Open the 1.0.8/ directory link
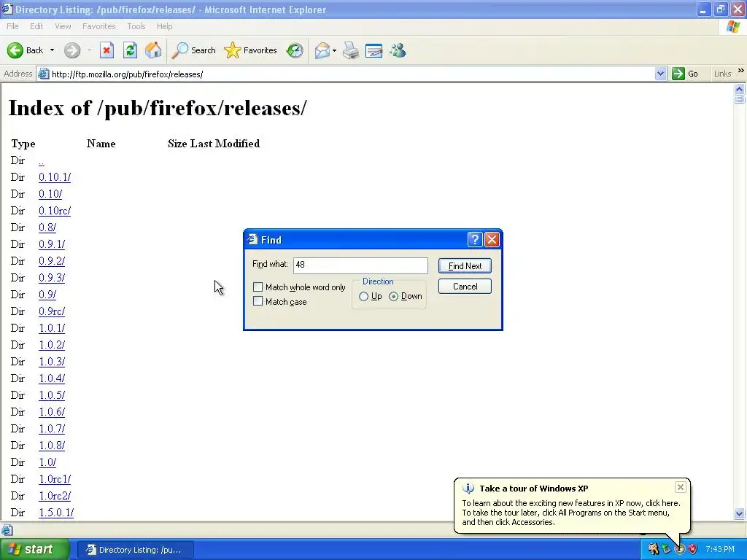 [x=52, y=446]
